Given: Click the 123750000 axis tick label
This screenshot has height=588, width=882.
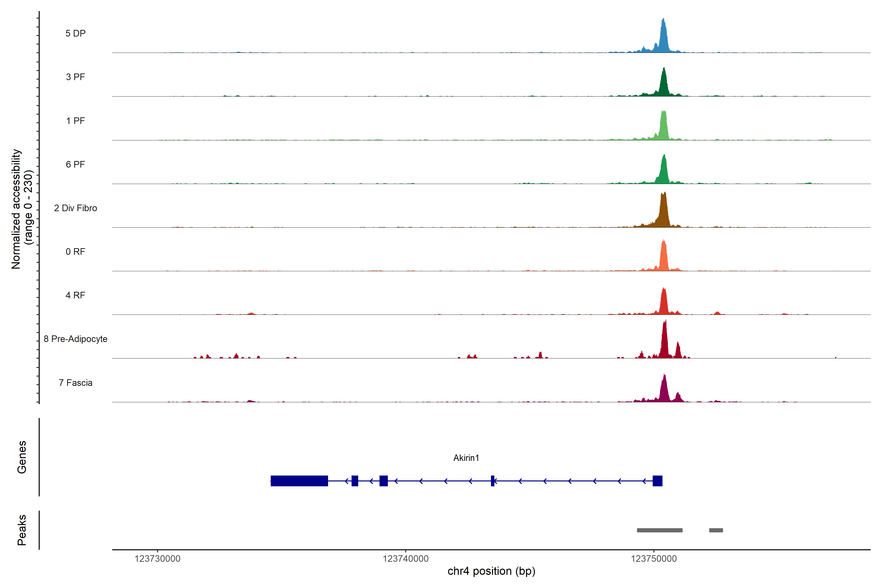Looking at the screenshot, I should pos(654,559).
